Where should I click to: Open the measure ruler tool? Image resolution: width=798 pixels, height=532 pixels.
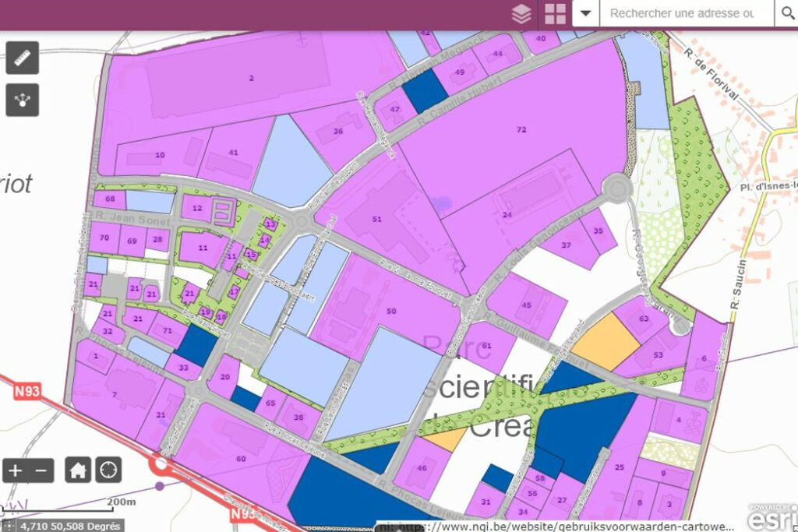pos(23,58)
